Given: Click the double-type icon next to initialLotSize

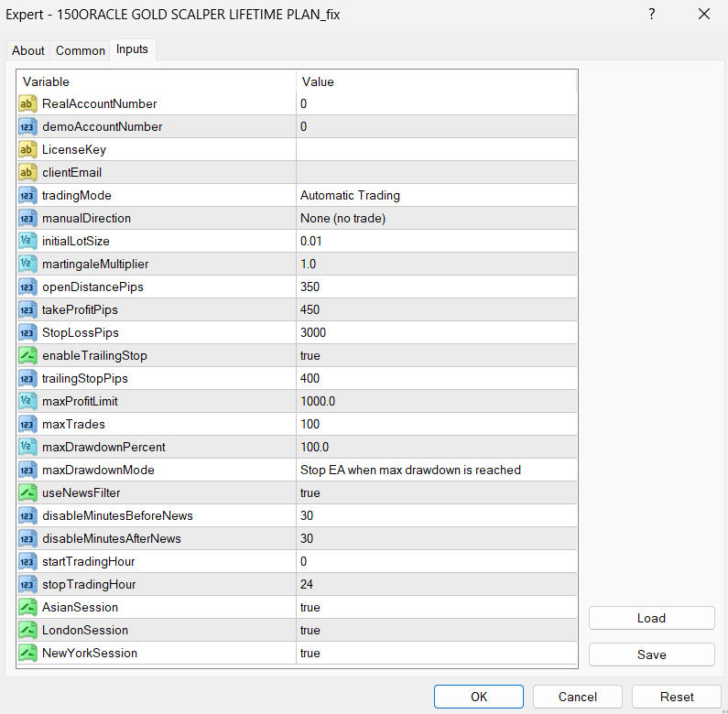Looking at the screenshot, I should tap(27, 242).
